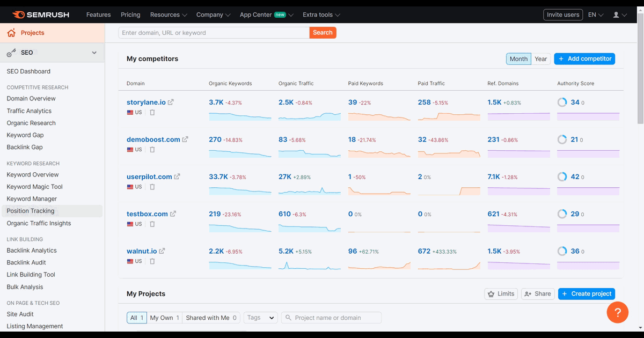Click the SEO key icon
The image size is (644, 338).
coord(11,53)
